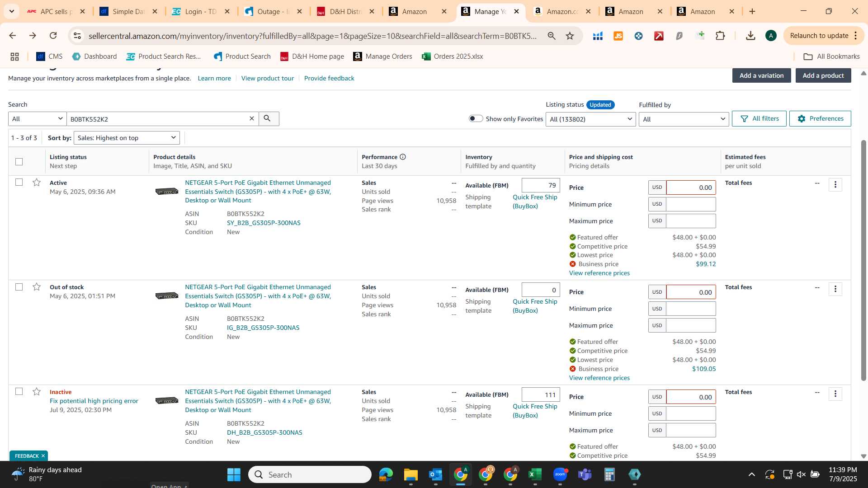Open Orders 2025.xlsx bookmark
This screenshot has height=488, width=868.
[453, 56]
